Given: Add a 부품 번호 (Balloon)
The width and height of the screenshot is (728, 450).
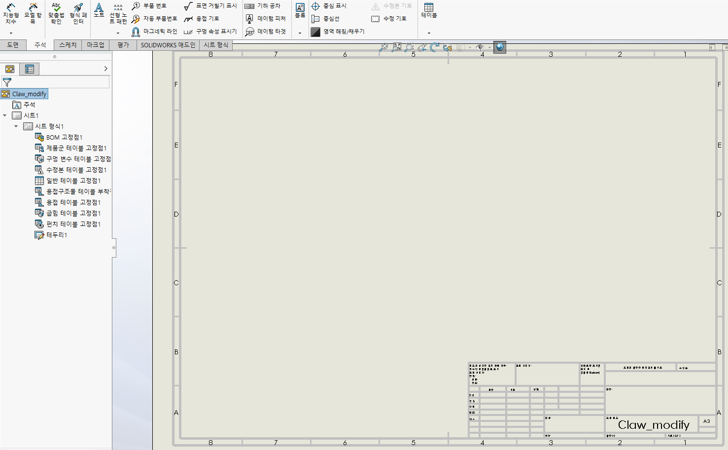Looking at the screenshot, I should [149, 6].
